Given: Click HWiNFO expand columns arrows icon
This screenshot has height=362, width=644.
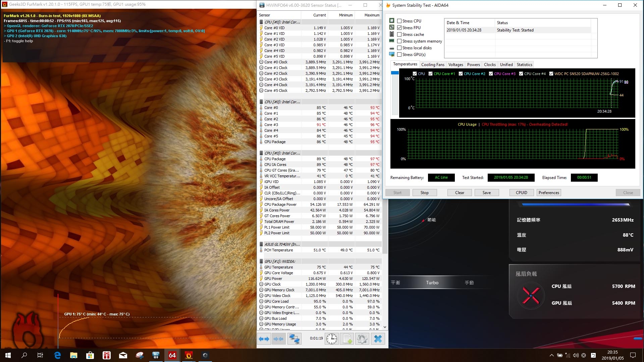Looking at the screenshot, I should coord(264,339).
